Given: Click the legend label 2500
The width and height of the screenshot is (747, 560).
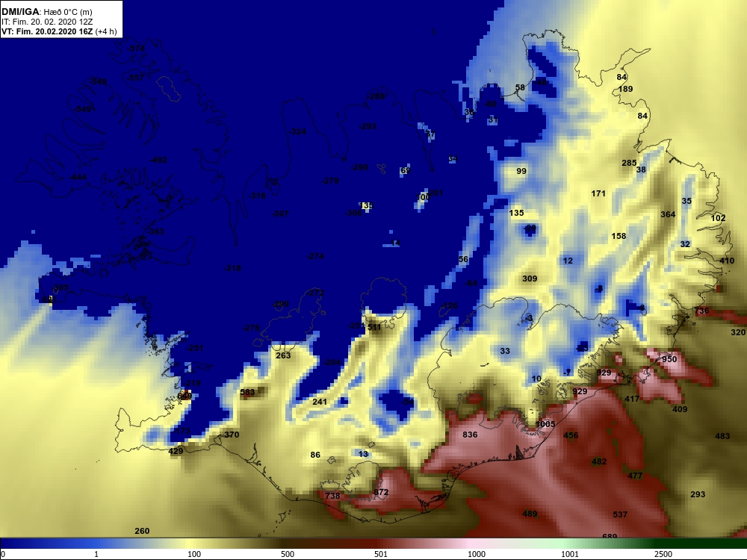Looking at the screenshot, I should [663, 554].
